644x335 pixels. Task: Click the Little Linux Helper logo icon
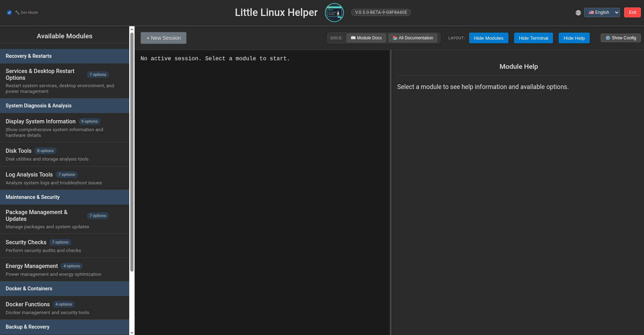point(334,12)
